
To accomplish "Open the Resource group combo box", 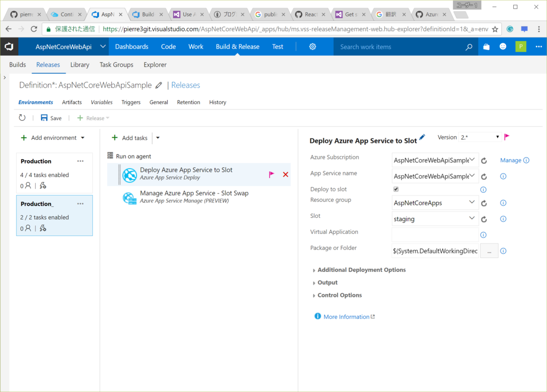I will [x=435, y=202].
